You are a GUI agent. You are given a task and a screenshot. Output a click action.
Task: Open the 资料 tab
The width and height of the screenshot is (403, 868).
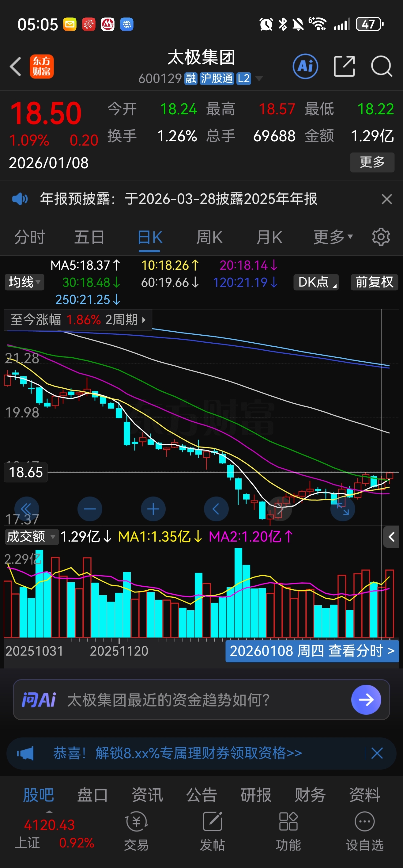click(365, 795)
